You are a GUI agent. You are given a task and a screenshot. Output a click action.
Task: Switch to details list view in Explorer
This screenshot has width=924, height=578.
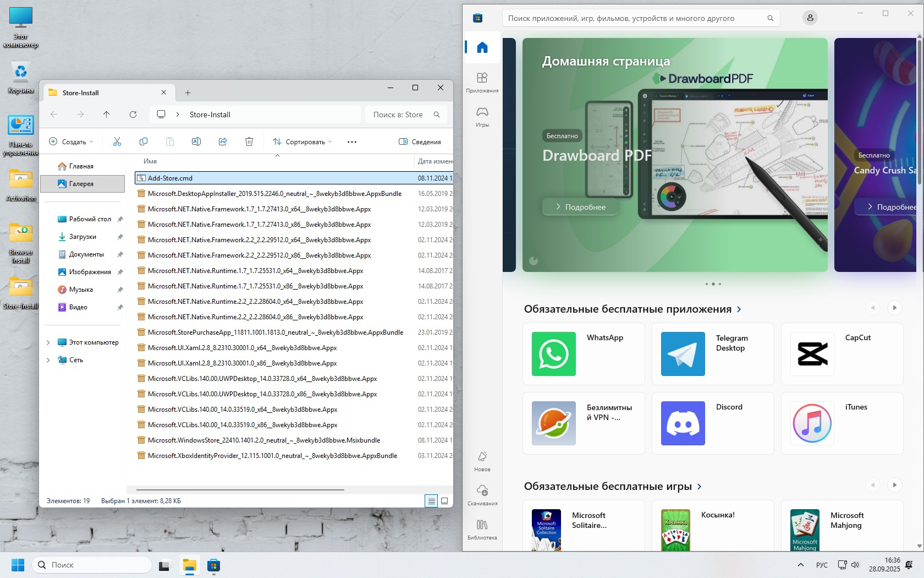431,501
